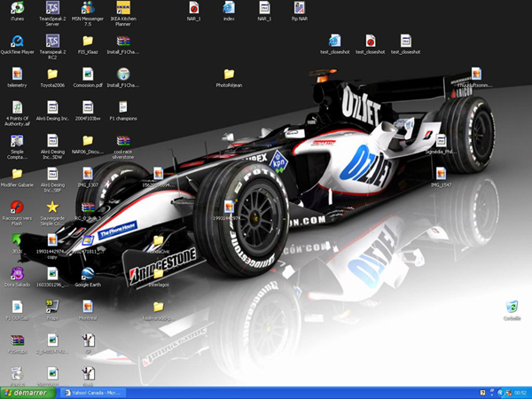Image resolution: width=532 pixels, height=399 pixels.
Task: Click the démarrer Start button
Action: [27, 393]
